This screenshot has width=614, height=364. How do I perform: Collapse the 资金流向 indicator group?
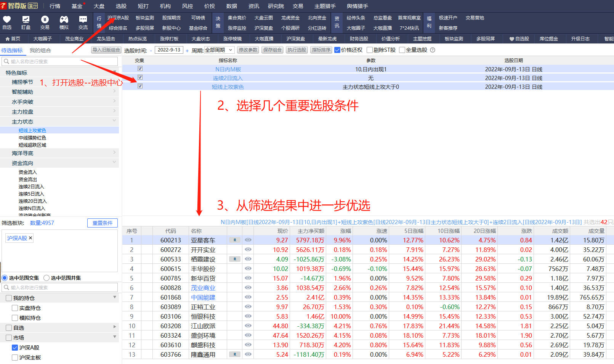pos(114,162)
